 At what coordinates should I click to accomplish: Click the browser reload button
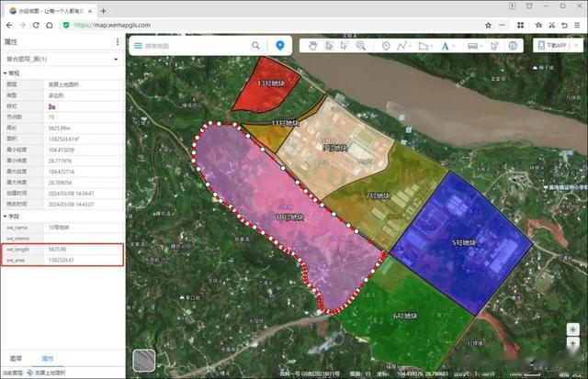36,25
